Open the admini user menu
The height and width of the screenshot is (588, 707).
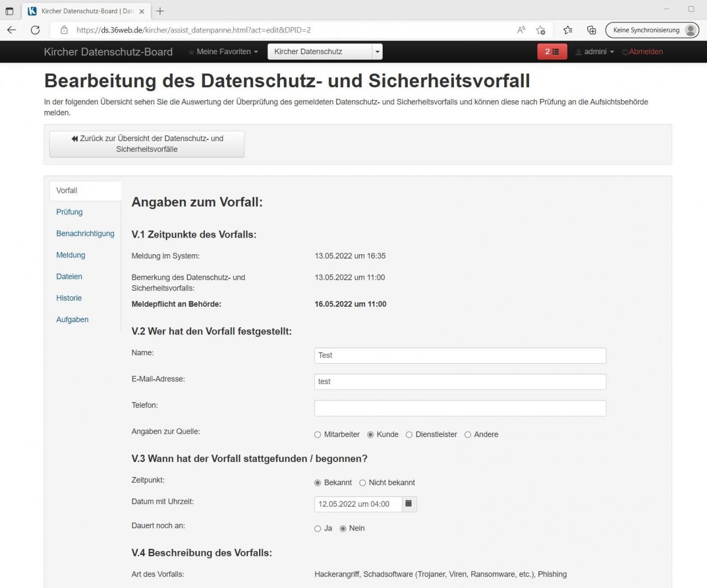pos(595,51)
